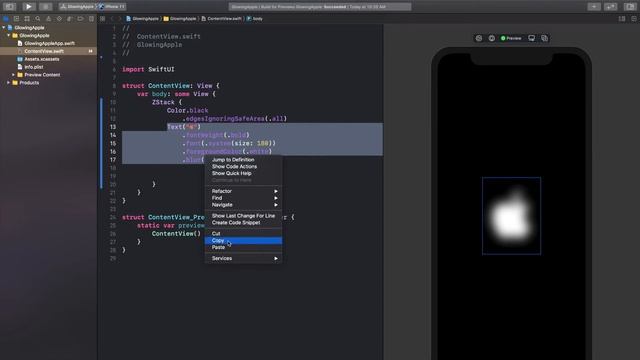Viewport: 640px width, 360px height.
Task: Open the Library plus button
Action: 594,7
